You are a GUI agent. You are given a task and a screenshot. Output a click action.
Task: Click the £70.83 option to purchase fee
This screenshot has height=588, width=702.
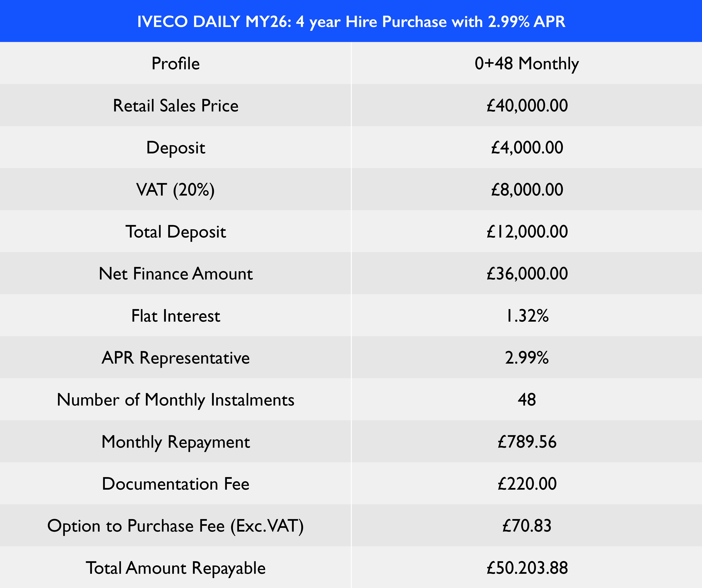(x=527, y=526)
